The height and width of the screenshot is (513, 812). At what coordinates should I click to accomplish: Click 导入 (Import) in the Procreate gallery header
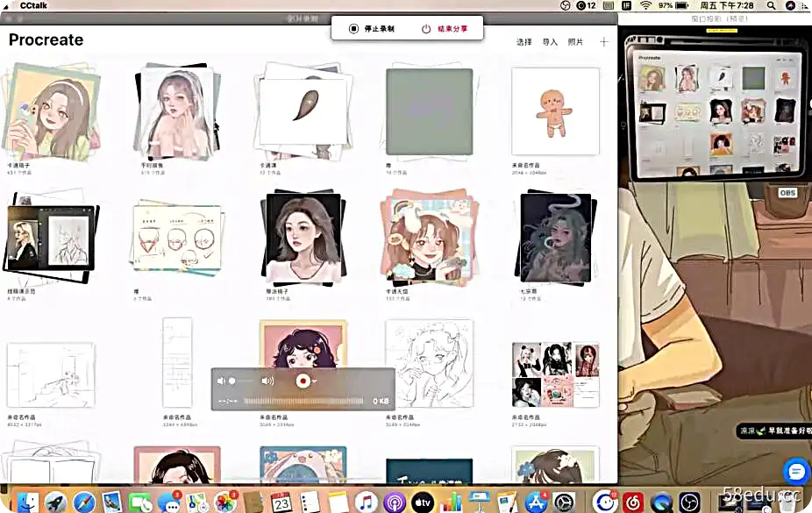point(550,42)
